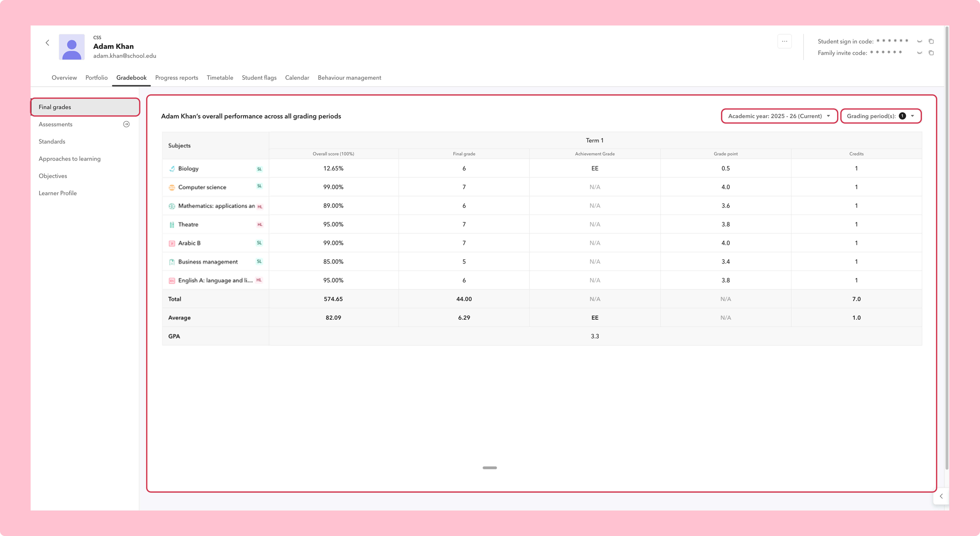This screenshot has height=536, width=980.
Task: Open the three-dot more options menu
Action: point(784,41)
